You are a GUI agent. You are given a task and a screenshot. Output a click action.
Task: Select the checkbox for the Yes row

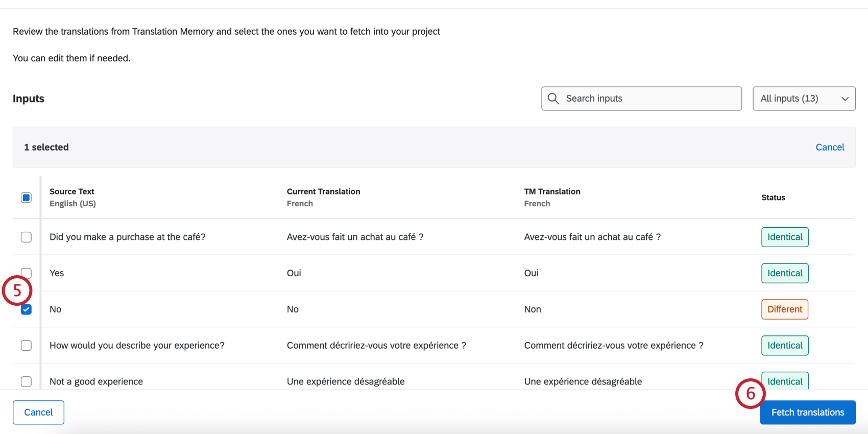click(27, 272)
